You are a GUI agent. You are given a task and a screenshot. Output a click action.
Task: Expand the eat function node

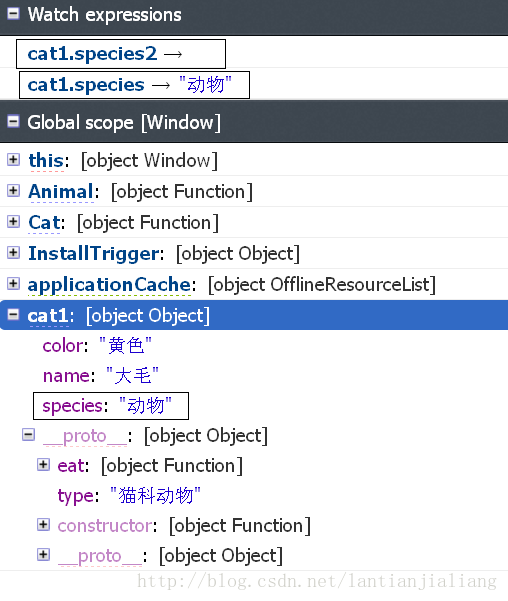(x=43, y=465)
